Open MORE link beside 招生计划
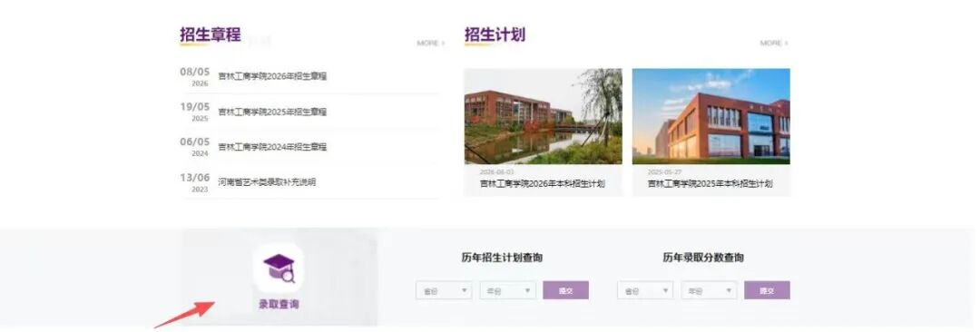The width and height of the screenshot is (980, 332). tap(774, 44)
